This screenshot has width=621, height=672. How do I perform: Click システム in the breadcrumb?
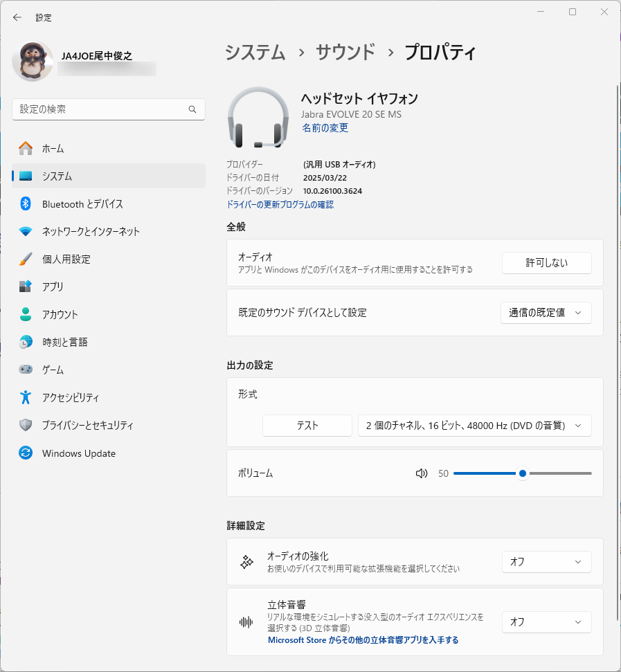click(x=255, y=53)
